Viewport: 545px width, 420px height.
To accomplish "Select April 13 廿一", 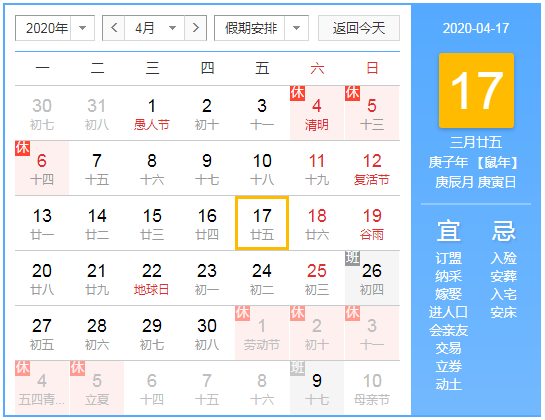I will (42, 223).
